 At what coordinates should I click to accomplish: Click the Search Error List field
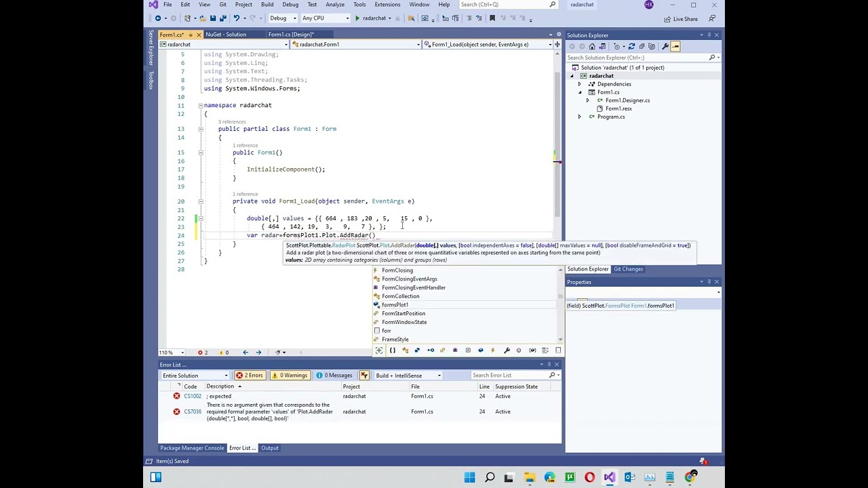(510, 375)
